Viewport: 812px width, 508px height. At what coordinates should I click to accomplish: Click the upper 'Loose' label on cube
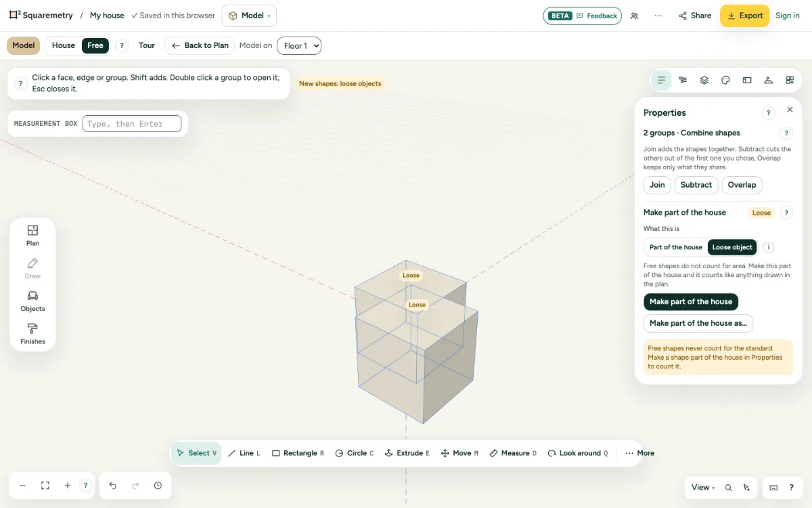411,275
